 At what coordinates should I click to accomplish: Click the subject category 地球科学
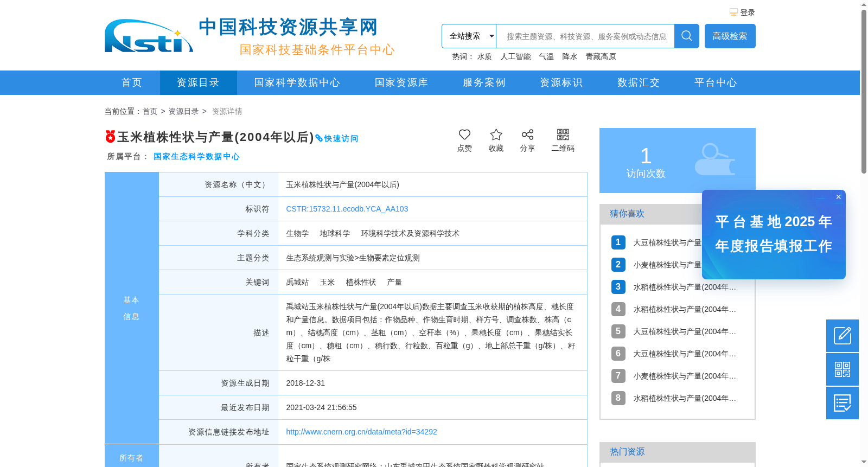pyautogui.click(x=335, y=233)
